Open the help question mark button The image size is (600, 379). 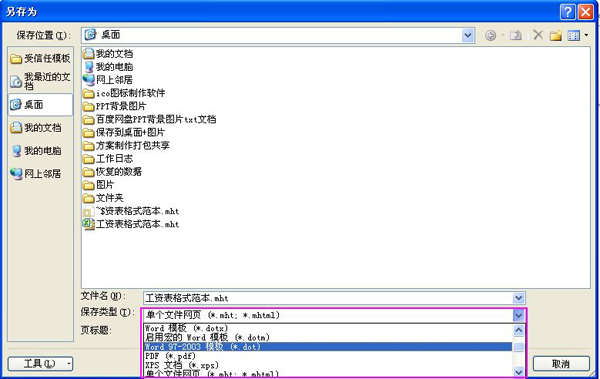point(567,12)
